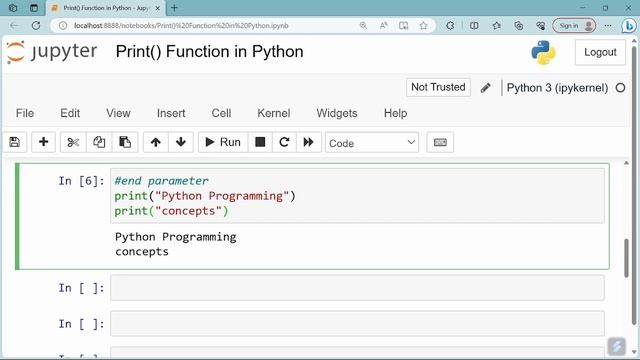Open the Widgets menu
This screenshot has width=640, height=360.
[337, 113]
